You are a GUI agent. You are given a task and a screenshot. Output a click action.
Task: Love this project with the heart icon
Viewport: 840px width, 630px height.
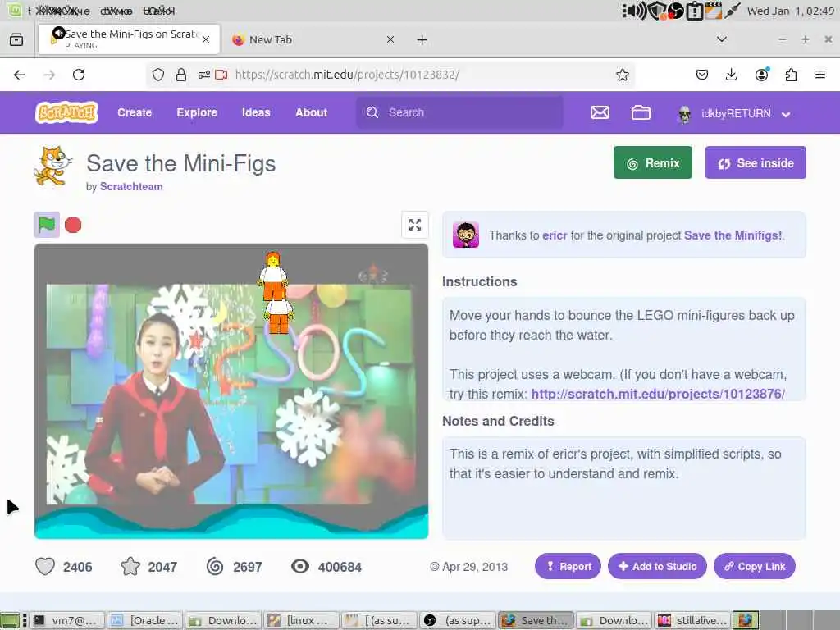coord(45,566)
